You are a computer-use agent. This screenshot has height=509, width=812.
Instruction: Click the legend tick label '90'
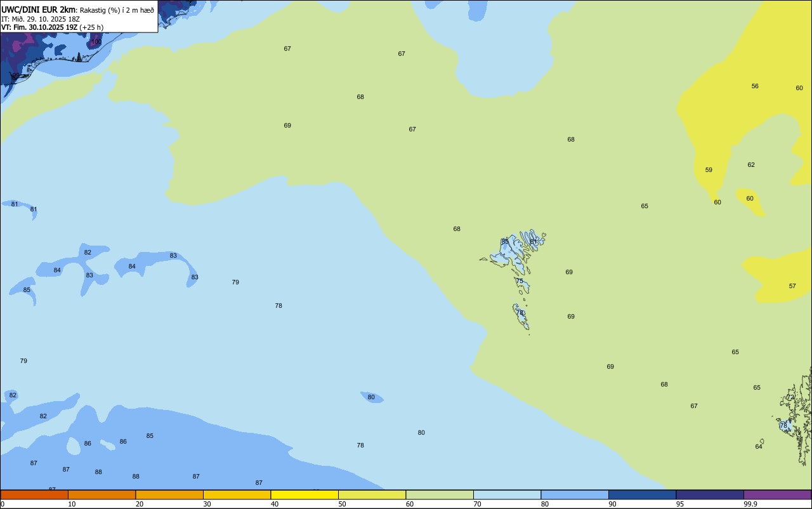coord(612,504)
